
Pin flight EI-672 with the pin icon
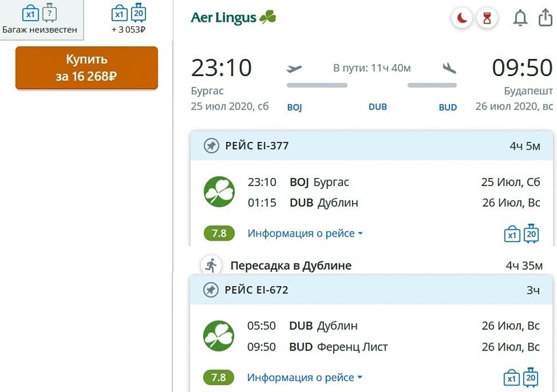click(211, 290)
